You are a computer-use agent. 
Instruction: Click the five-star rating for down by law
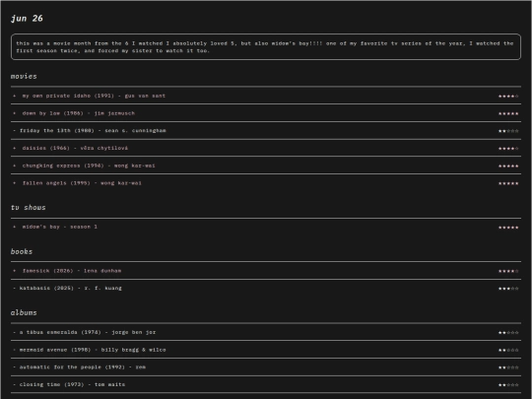[508, 113]
